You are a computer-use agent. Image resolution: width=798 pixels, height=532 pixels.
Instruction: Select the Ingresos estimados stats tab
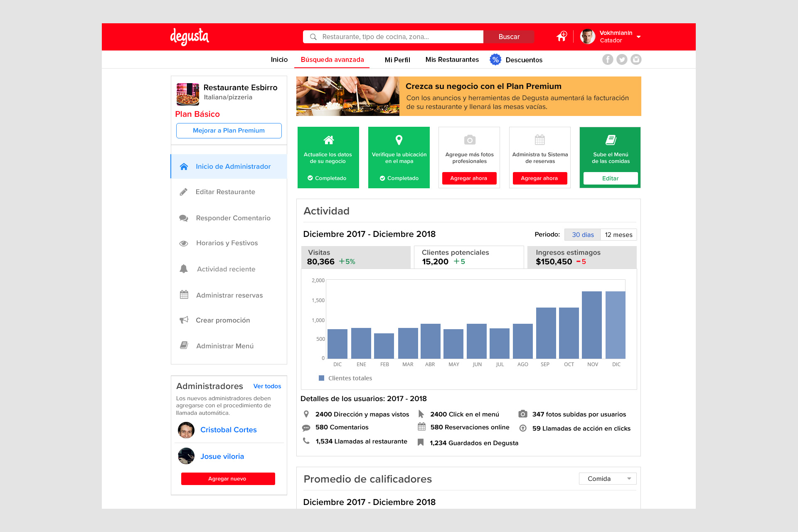[581, 257]
